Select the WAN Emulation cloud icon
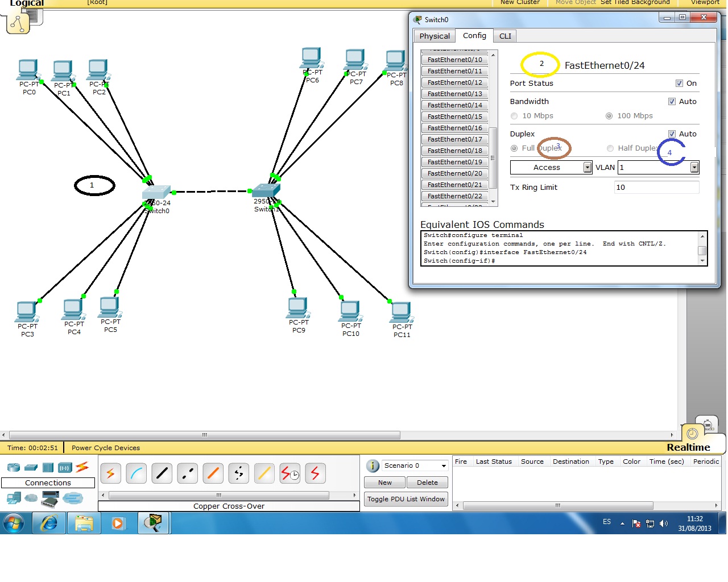Image resolution: width=728 pixels, height=582 pixels. click(x=31, y=498)
